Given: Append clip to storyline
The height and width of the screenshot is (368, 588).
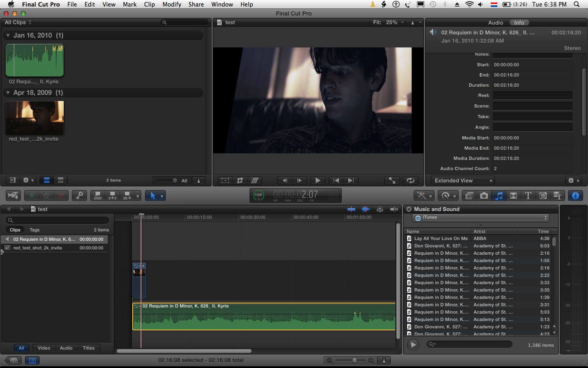Looking at the screenshot, I should point(127,196).
